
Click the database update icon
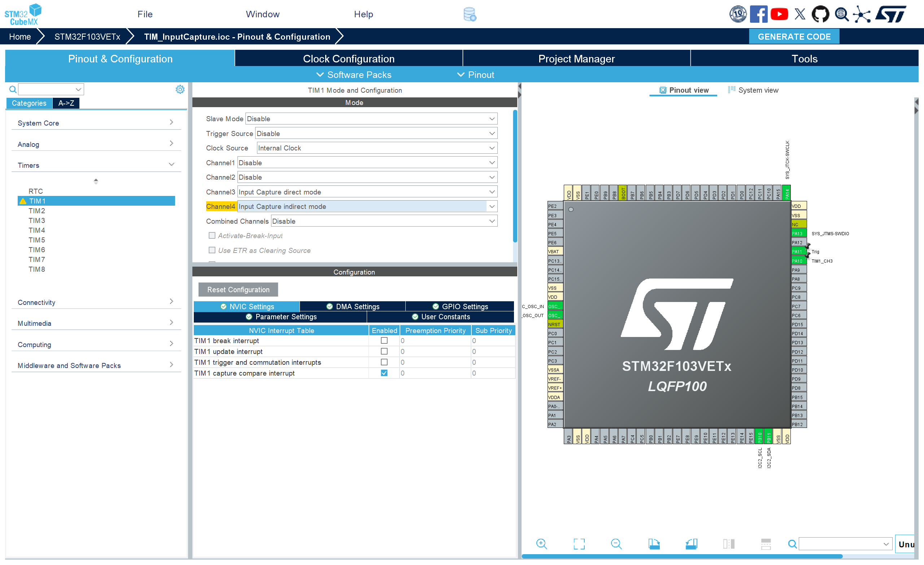click(470, 14)
